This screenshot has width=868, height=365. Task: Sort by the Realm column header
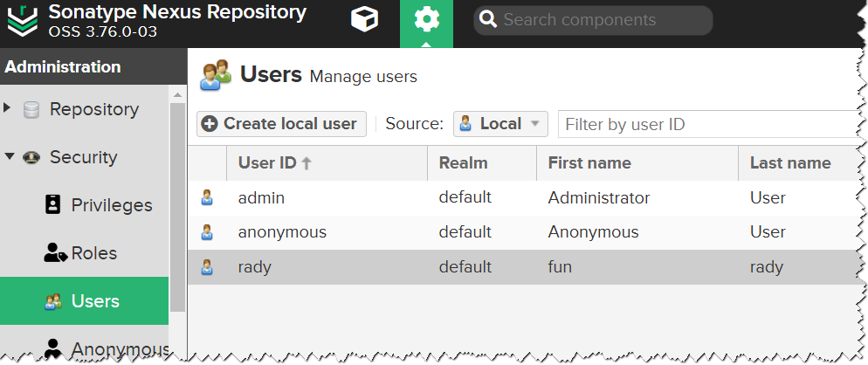[x=482, y=162]
